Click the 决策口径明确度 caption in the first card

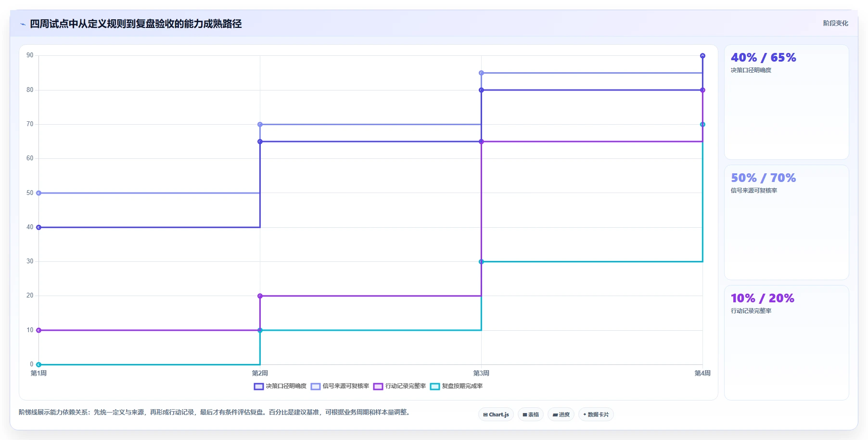751,70
